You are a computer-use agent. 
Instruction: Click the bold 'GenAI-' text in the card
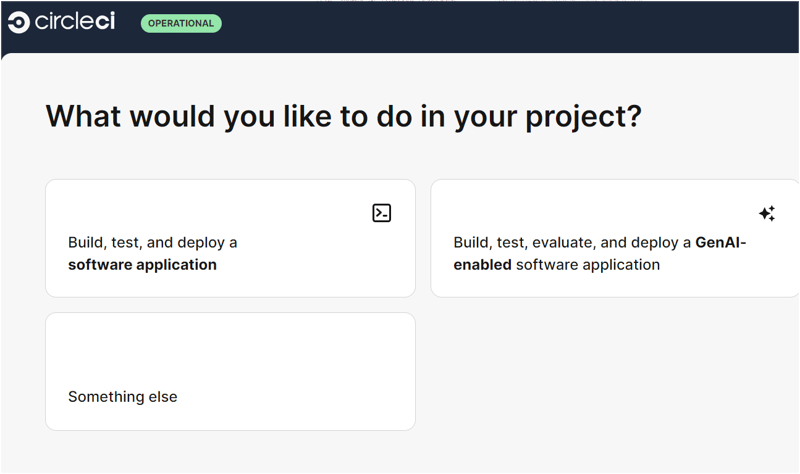pyautogui.click(x=720, y=242)
